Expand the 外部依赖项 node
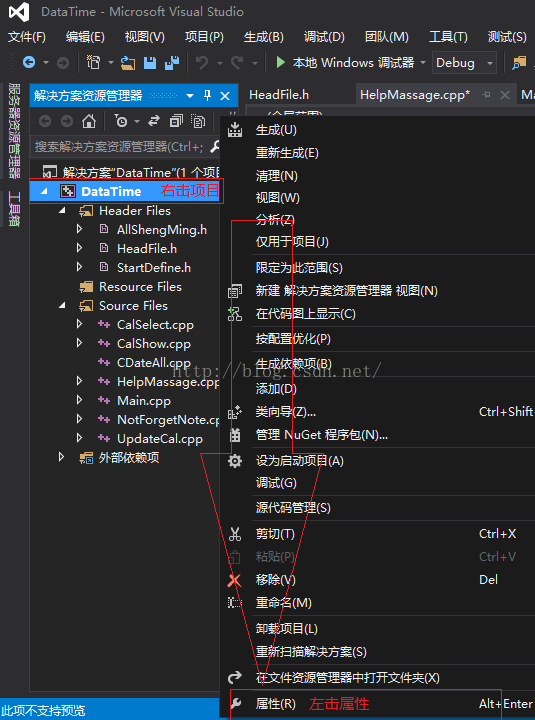Screen dimensions: 535x720 coord(61,457)
